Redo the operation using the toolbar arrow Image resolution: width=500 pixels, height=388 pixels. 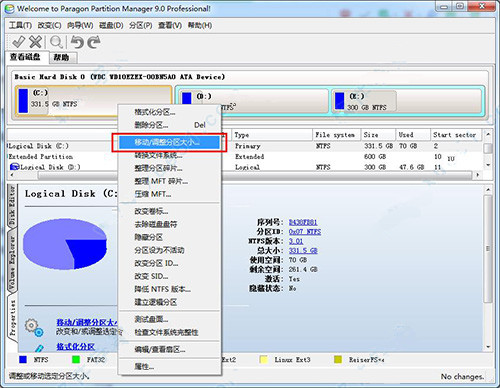click(x=94, y=42)
